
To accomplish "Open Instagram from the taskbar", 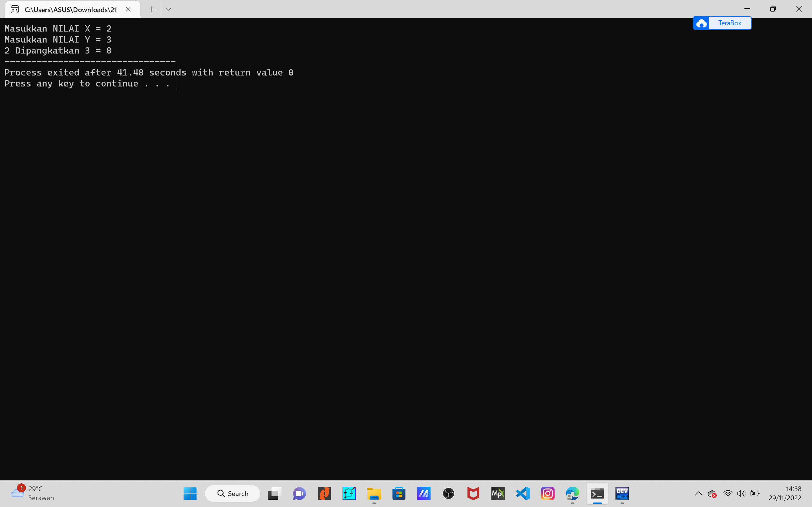I will pos(548,493).
